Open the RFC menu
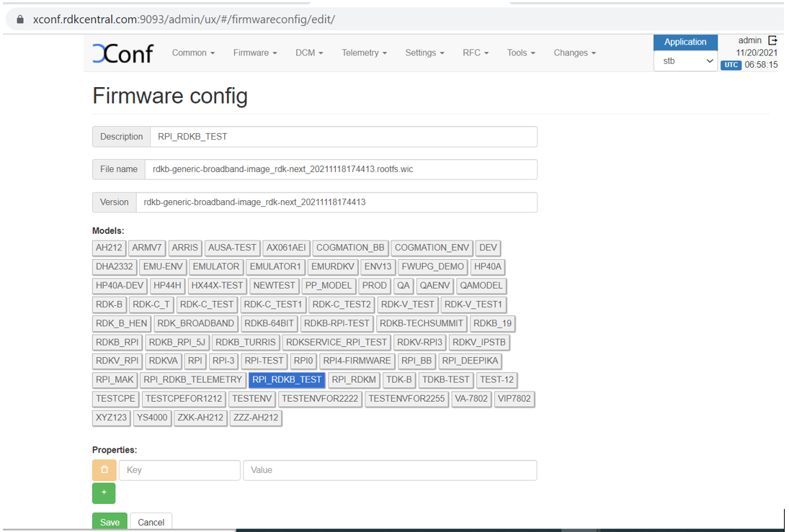Image resolution: width=789 pixels, height=532 pixels. point(476,53)
